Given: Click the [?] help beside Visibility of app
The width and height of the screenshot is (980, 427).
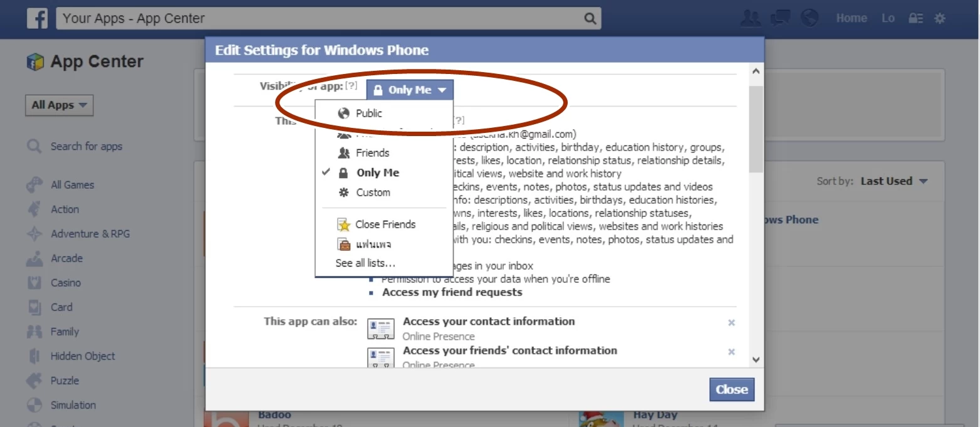Looking at the screenshot, I should coord(352,86).
